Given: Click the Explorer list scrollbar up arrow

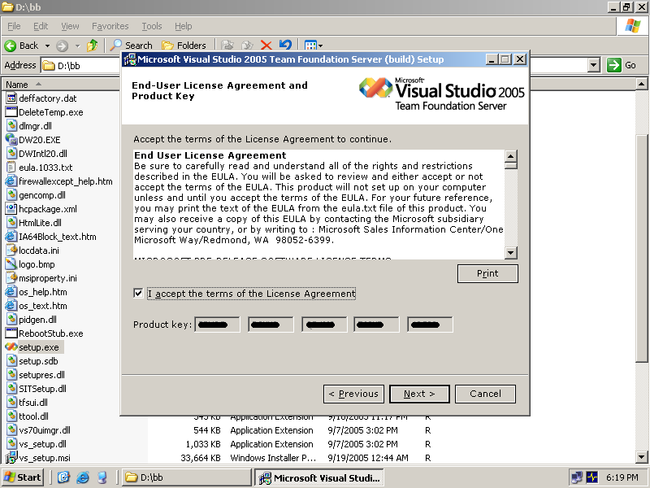Looking at the screenshot, I should click(x=641, y=84).
